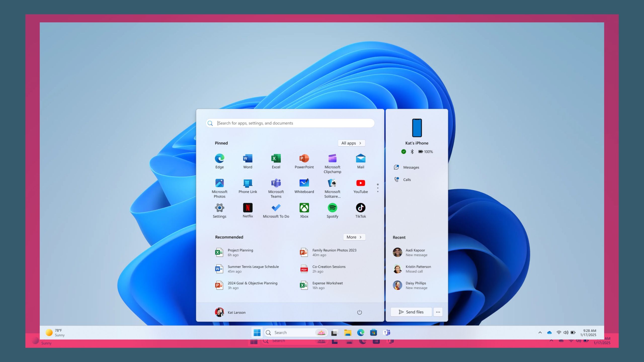Screen dimensions: 644x362
Task: Expand All apps in Pinned section
Action: pyautogui.click(x=352, y=143)
